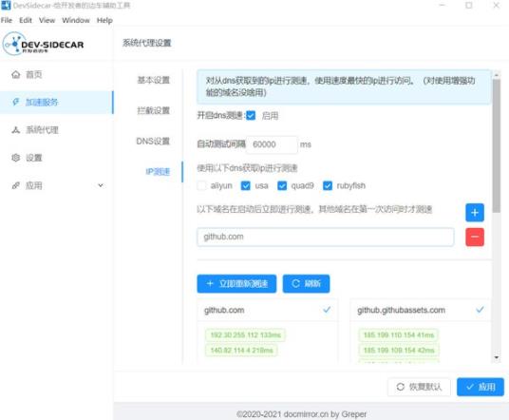509x420 pixels.
Task: Click the DEV-SIDECAR logo
Action: coord(43,44)
